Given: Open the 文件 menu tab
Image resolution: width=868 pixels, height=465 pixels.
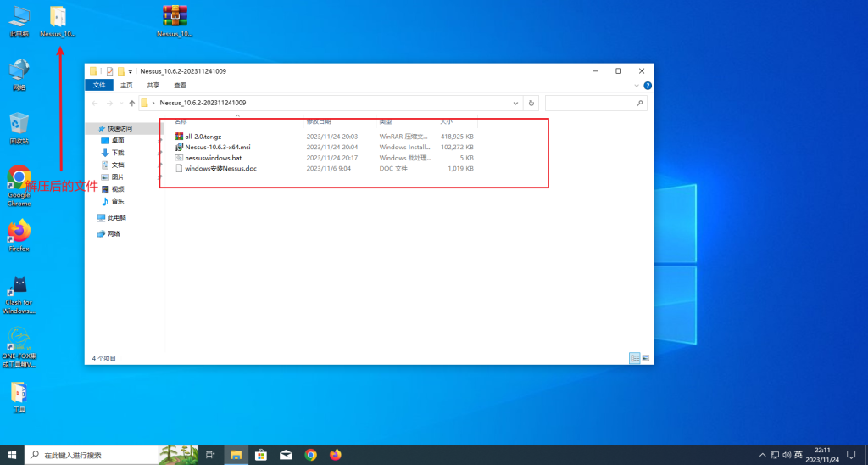Looking at the screenshot, I should tap(99, 86).
